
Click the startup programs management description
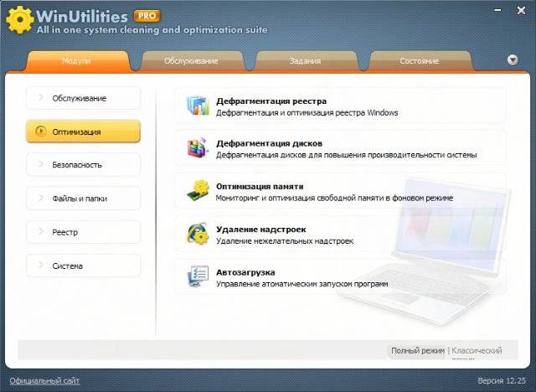point(301,284)
